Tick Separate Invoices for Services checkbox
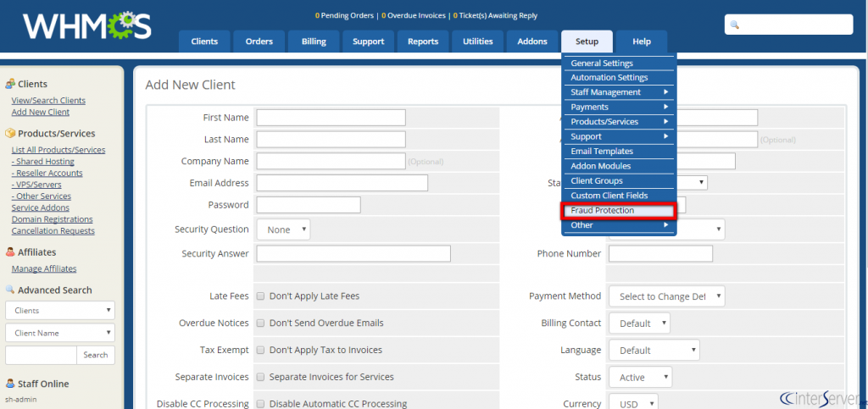868x409 pixels. pyautogui.click(x=260, y=377)
